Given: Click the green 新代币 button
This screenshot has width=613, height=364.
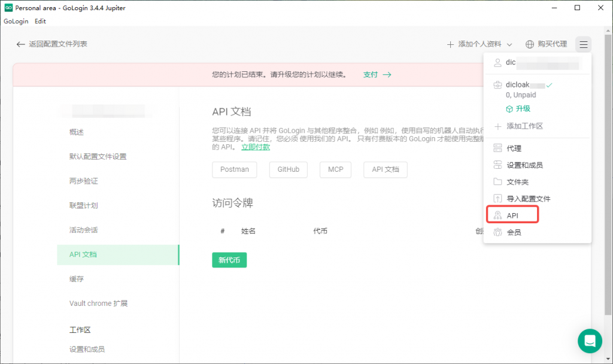Looking at the screenshot, I should point(229,260).
